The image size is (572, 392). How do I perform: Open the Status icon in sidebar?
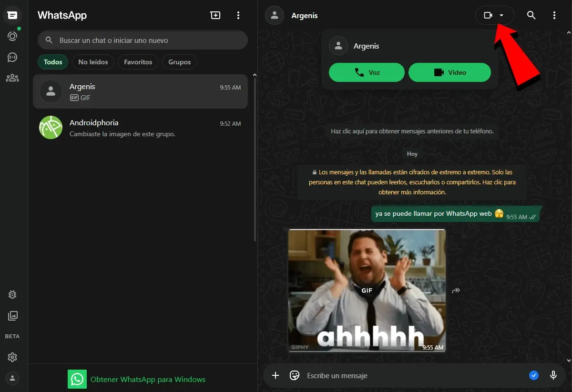click(12, 36)
